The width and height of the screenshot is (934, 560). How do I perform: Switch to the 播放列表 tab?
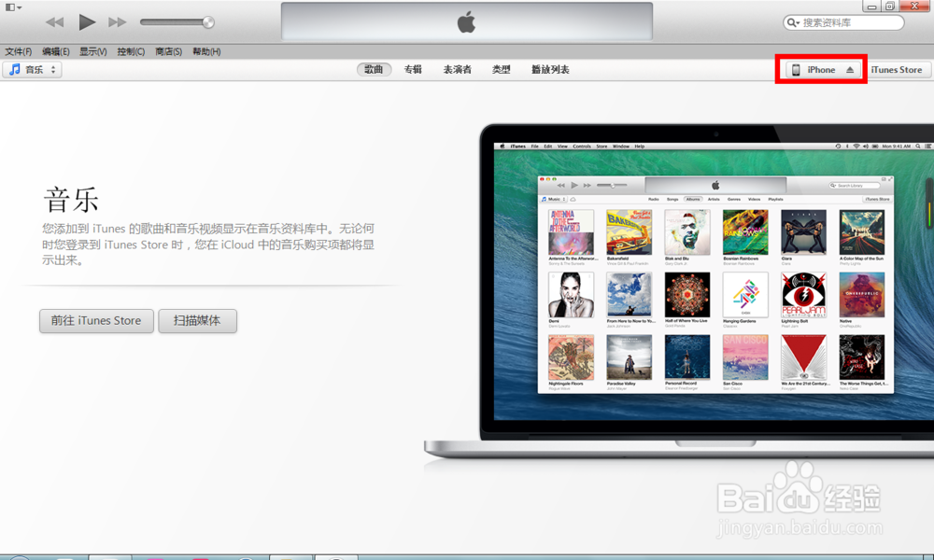pos(550,70)
